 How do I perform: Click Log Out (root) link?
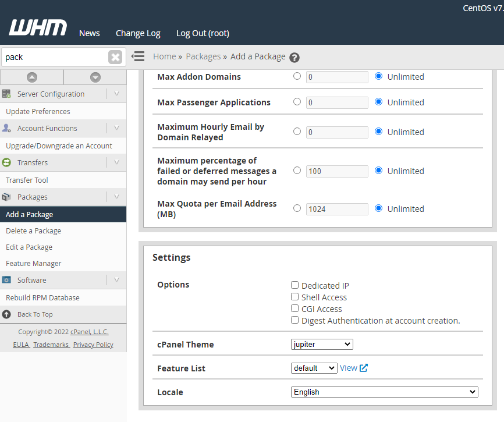pyautogui.click(x=203, y=33)
